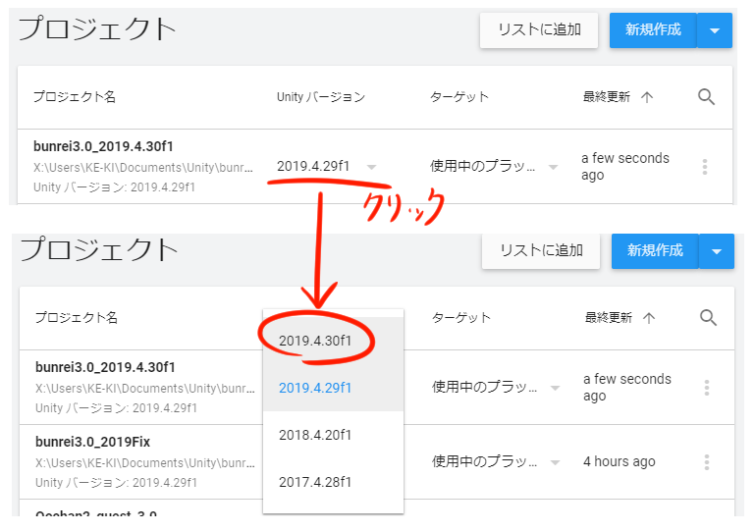The height and width of the screenshot is (532, 756).
Task: Open the three-dot menu for the bunrei3.0_2019Fix project
Action: point(706,461)
